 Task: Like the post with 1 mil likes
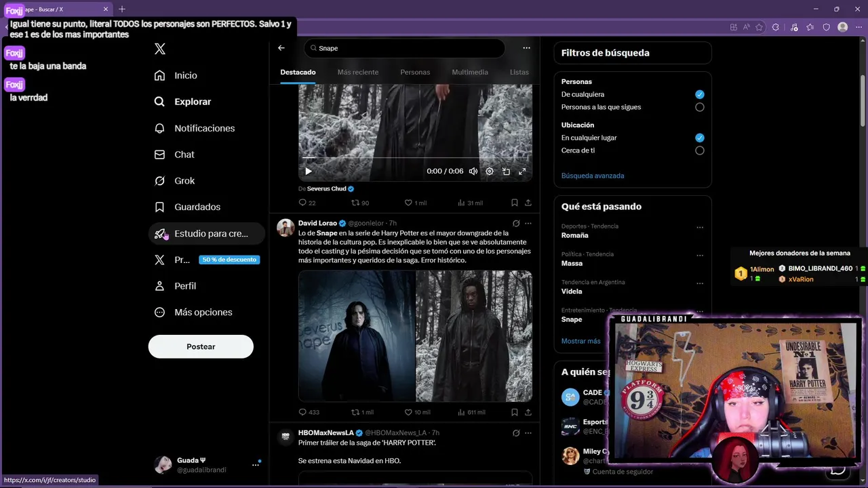click(416, 203)
